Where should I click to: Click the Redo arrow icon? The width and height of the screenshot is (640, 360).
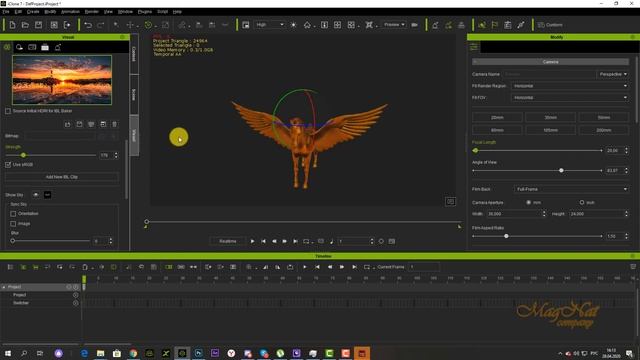[100, 25]
